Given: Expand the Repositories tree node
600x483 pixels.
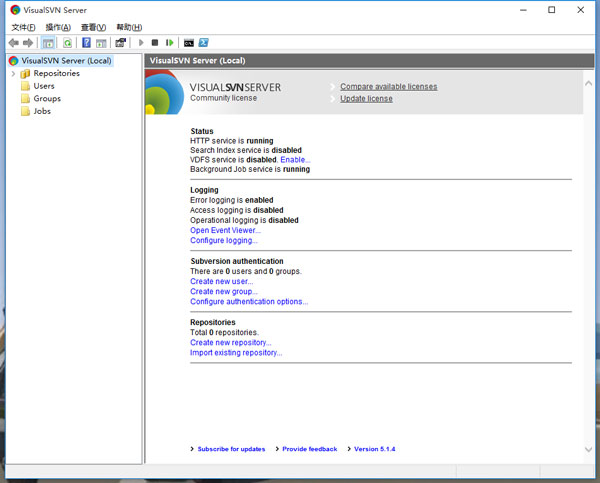Looking at the screenshot, I should point(13,73).
